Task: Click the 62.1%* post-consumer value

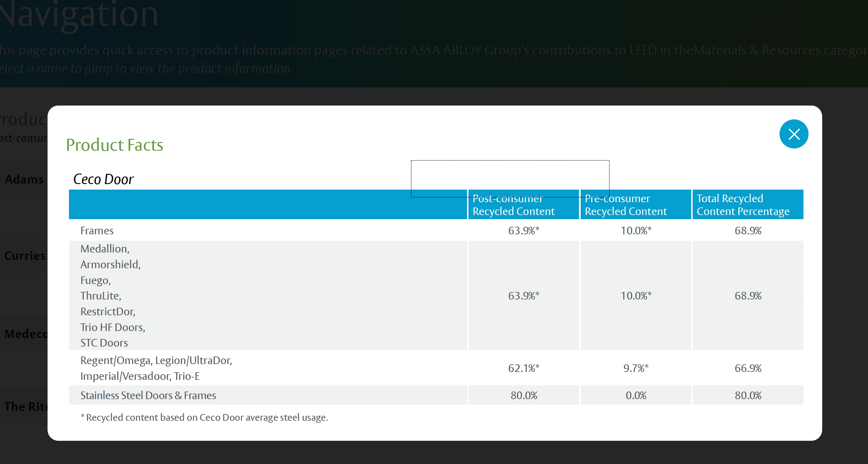Action: coord(523,368)
